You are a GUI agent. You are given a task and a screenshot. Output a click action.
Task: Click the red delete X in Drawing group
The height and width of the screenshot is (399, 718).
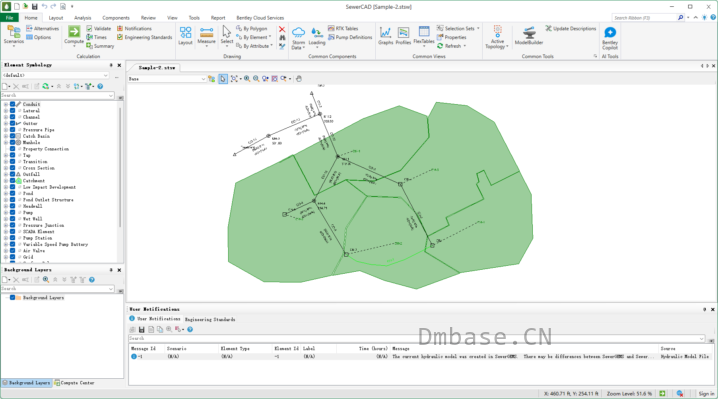(282, 29)
